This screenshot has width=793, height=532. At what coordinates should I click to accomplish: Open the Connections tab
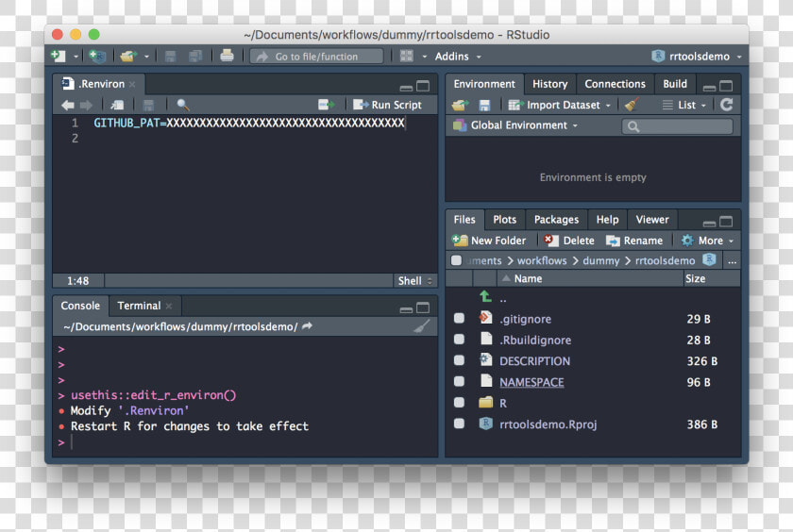tap(615, 84)
